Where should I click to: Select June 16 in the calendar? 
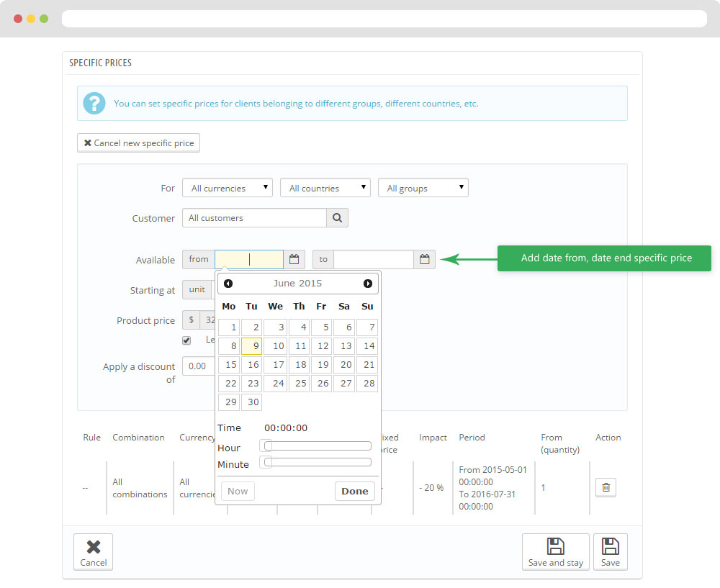[x=251, y=365]
